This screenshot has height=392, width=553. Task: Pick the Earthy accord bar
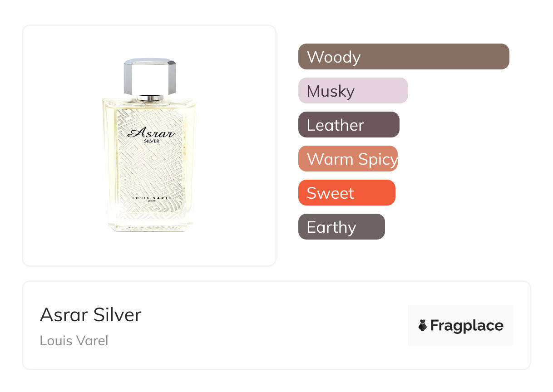tap(341, 227)
